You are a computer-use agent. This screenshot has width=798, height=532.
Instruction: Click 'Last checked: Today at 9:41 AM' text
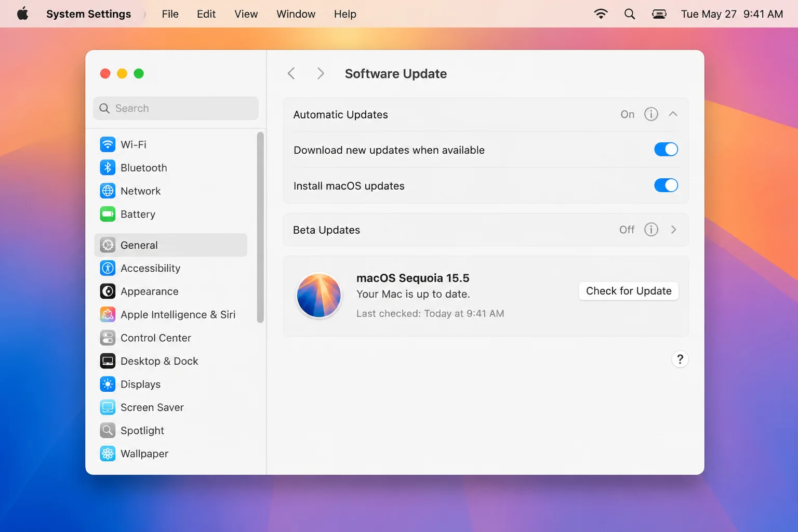pyautogui.click(x=430, y=313)
